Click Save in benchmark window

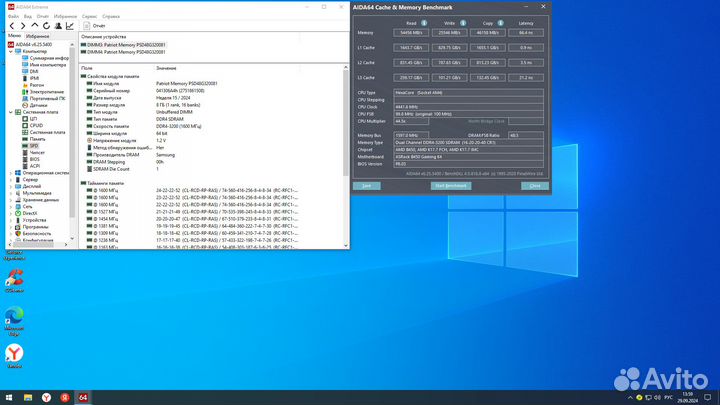366,186
